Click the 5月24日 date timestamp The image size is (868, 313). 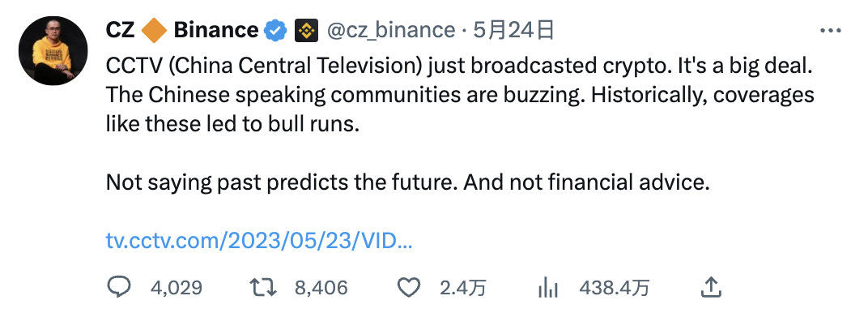tap(513, 31)
